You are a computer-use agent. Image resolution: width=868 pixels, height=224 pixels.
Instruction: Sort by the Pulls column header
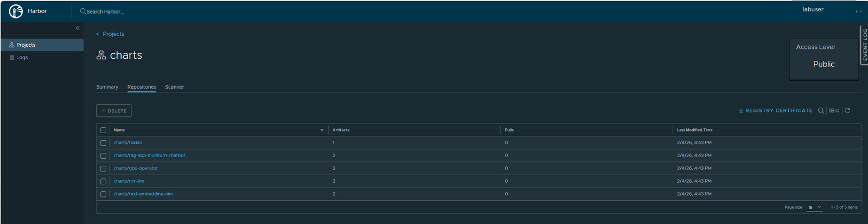pos(509,130)
